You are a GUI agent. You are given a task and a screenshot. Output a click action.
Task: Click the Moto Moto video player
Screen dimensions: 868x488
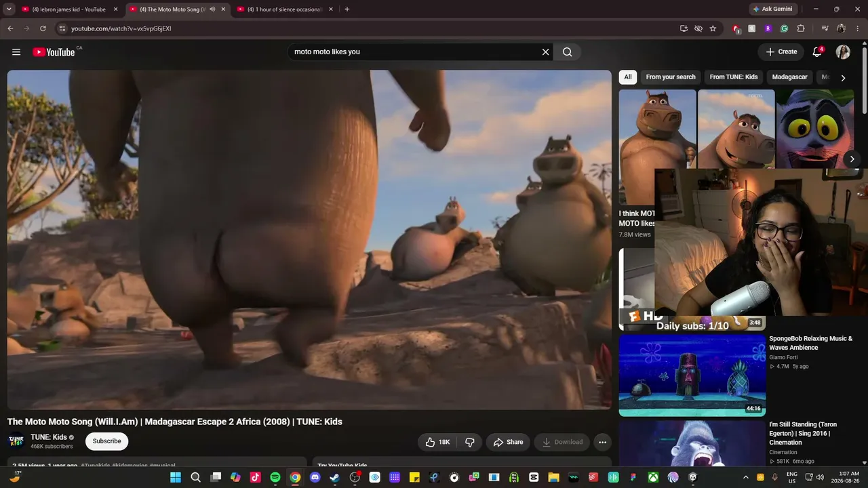[x=309, y=239]
